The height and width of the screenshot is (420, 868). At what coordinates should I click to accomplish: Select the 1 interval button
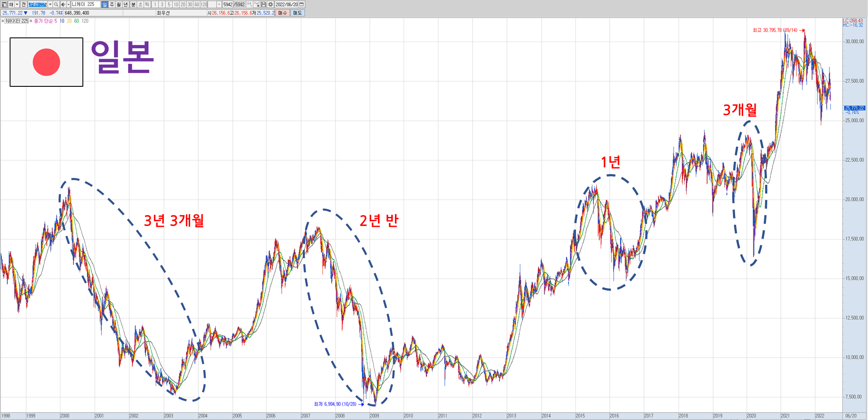pos(155,4)
